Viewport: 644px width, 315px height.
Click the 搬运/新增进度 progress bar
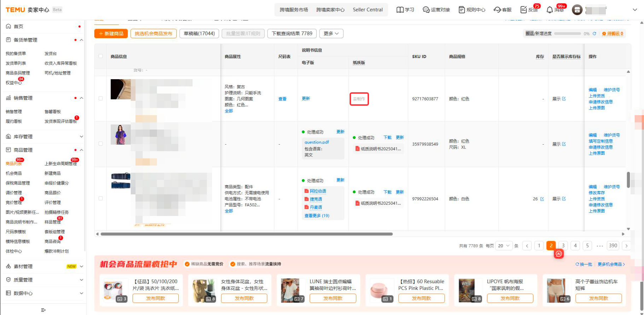coord(567,34)
